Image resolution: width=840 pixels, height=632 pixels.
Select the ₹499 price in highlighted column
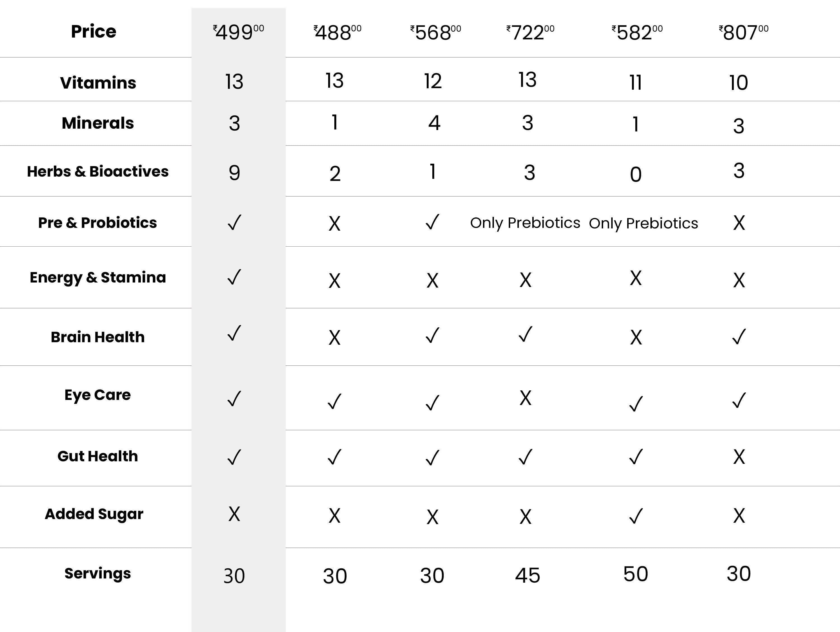point(239,32)
